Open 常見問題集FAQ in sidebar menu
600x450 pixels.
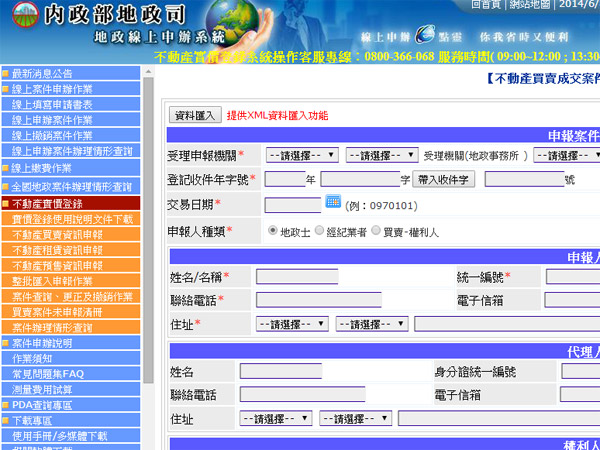coord(48,373)
